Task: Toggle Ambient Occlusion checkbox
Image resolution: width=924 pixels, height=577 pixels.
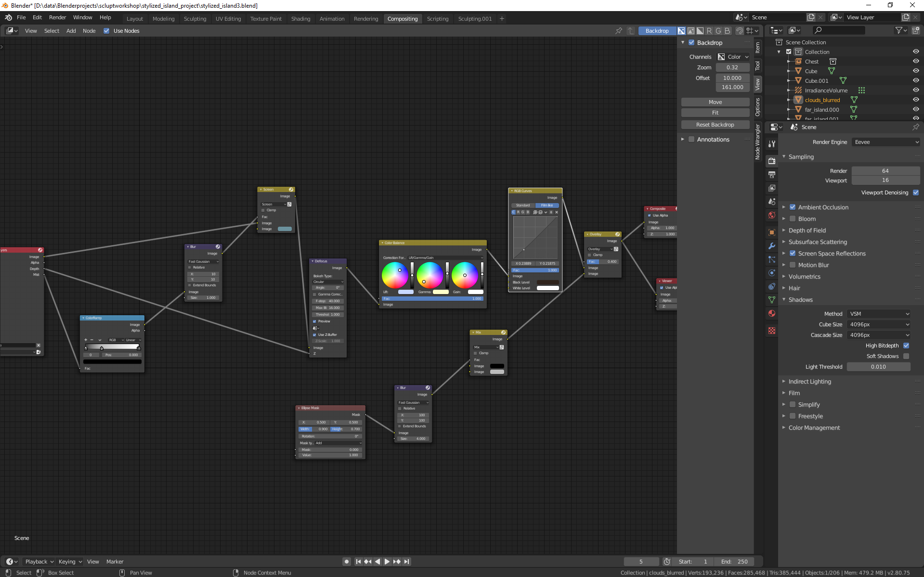Action: [793, 207]
